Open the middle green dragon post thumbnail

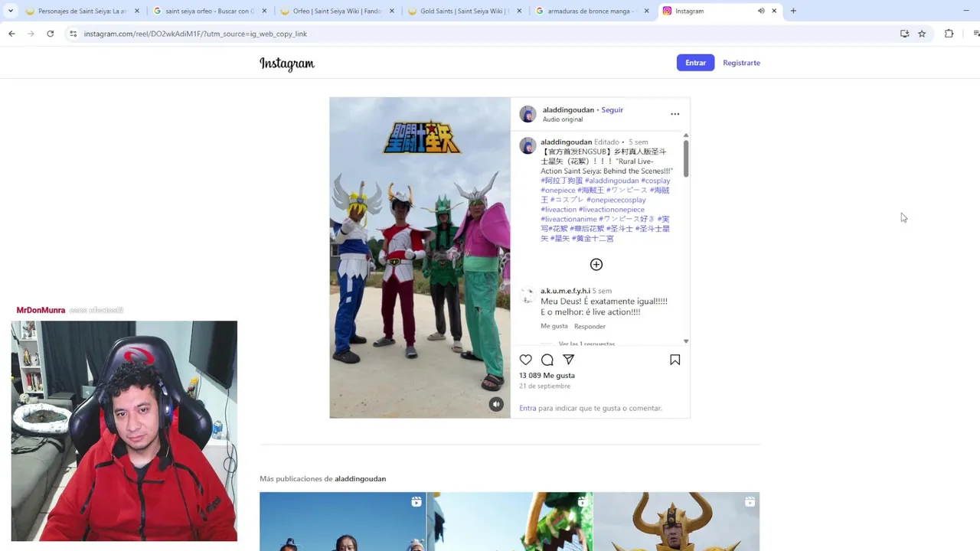coord(509,521)
